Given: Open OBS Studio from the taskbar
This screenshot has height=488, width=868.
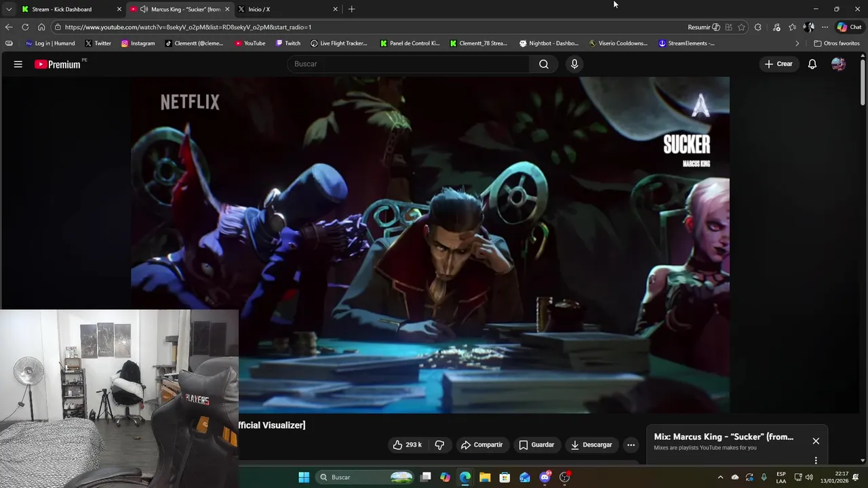Looking at the screenshot, I should point(565,477).
